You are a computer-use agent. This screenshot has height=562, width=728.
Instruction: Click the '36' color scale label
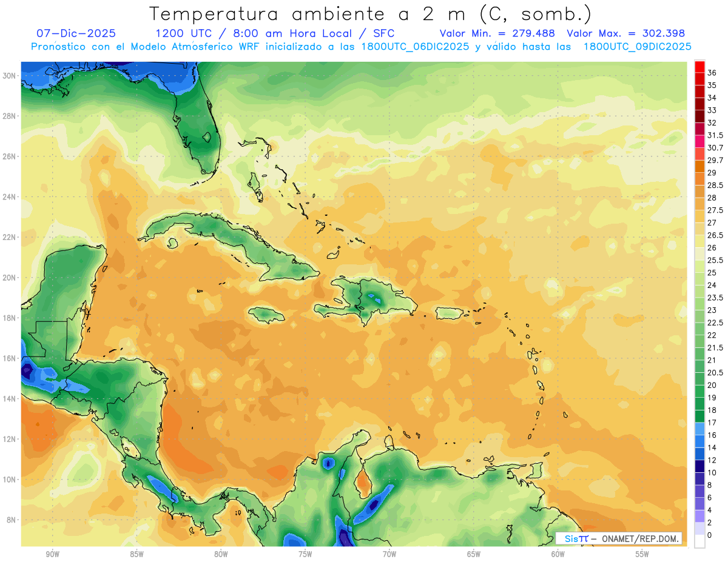pos(712,73)
